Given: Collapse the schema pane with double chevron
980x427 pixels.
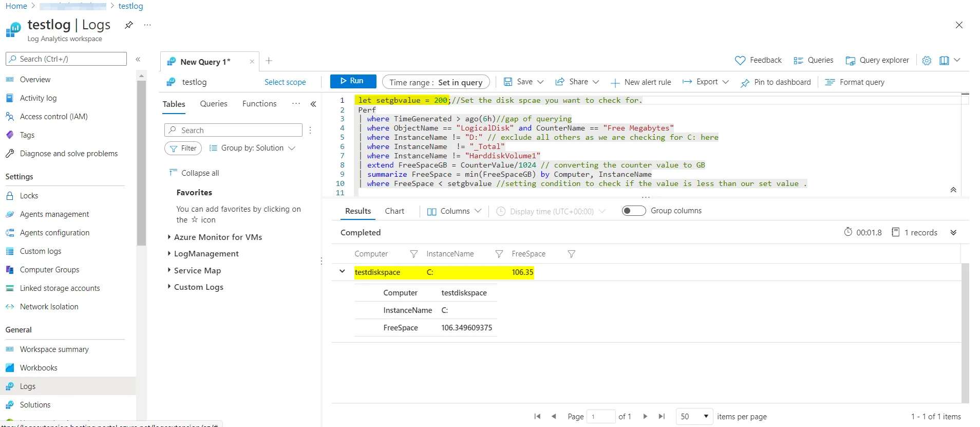Looking at the screenshot, I should click(x=313, y=104).
